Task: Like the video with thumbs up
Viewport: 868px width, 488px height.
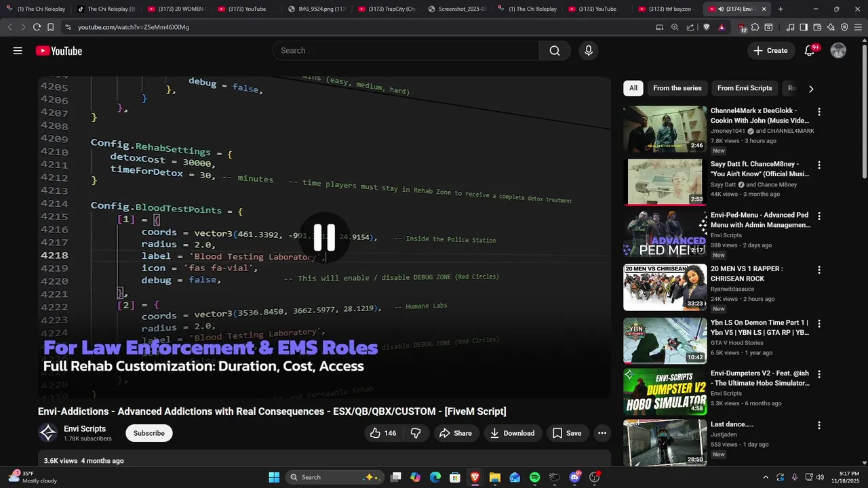Action: pyautogui.click(x=383, y=433)
